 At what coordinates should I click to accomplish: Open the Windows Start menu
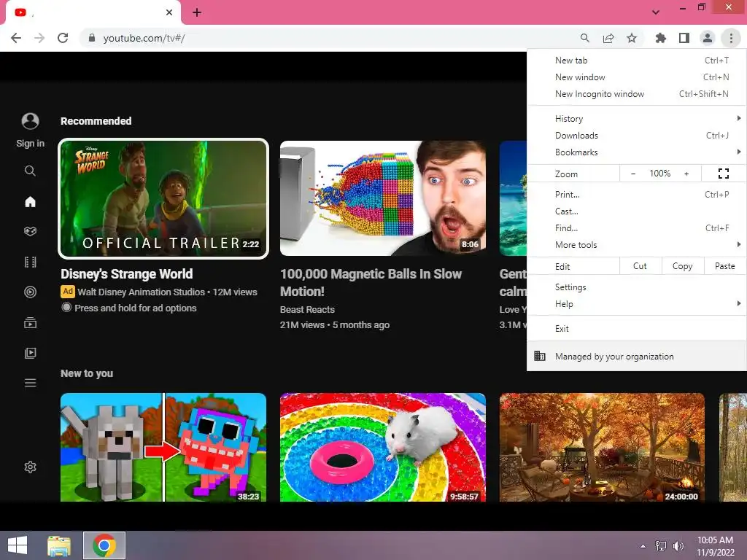point(18,545)
